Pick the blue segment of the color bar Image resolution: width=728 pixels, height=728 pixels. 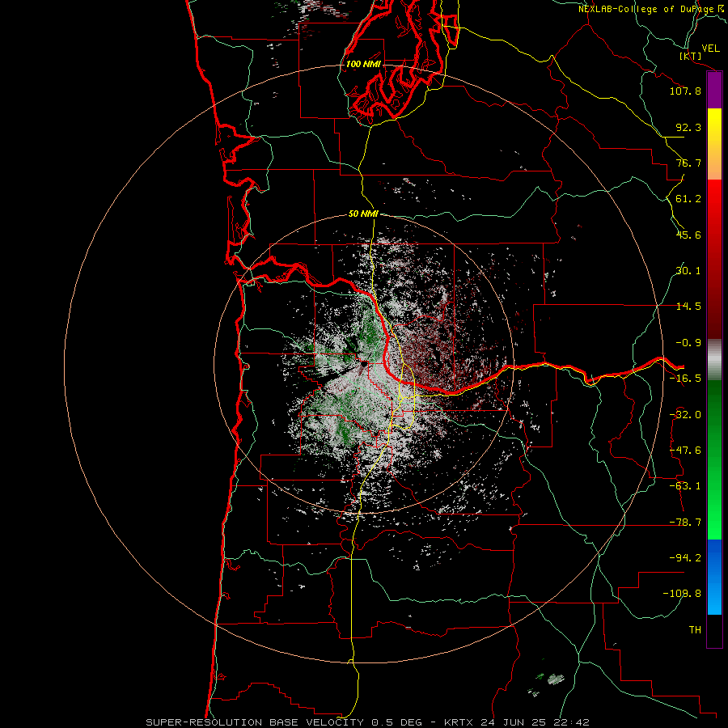click(x=714, y=577)
